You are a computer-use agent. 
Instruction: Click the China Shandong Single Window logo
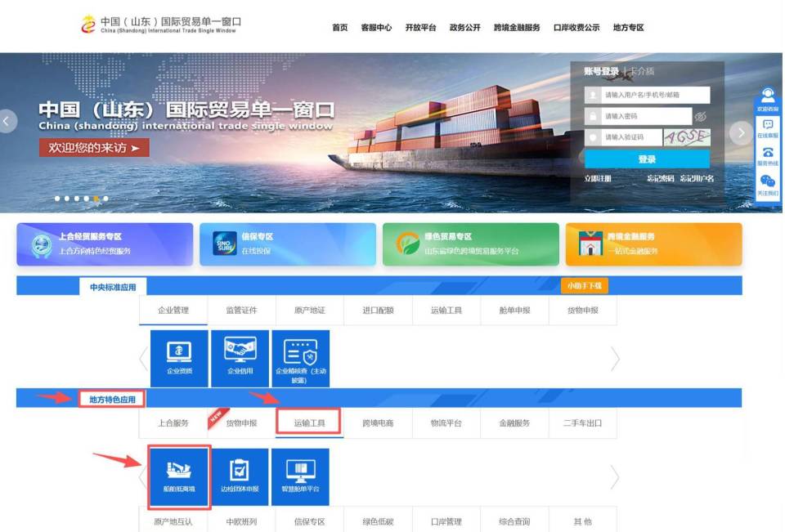[161, 24]
